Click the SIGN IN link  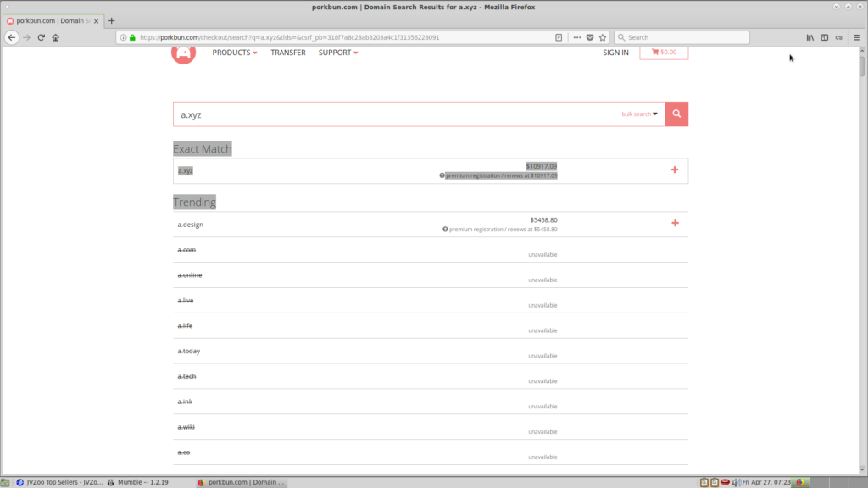(x=615, y=53)
